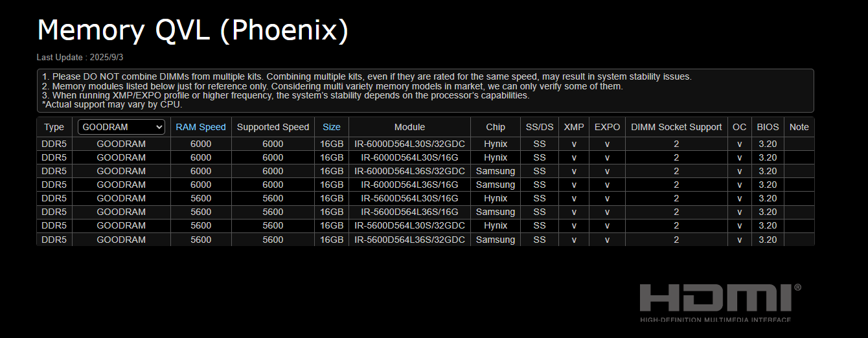Click GOODRAM vendor in IR-5600D564L36S/32GDC row
The image size is (868, 338).
[121, 240]
